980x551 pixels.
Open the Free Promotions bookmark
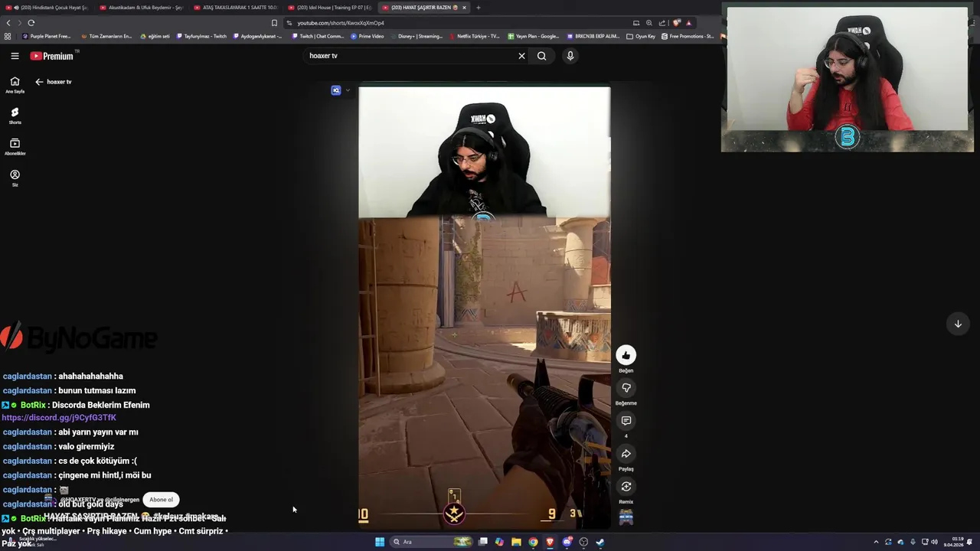click(x=688, y=36)
